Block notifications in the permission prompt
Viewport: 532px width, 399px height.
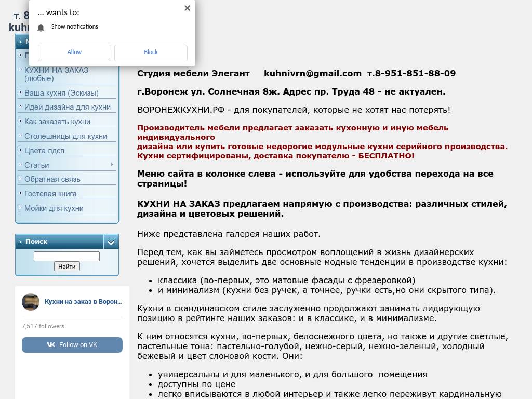pos(151,52)
